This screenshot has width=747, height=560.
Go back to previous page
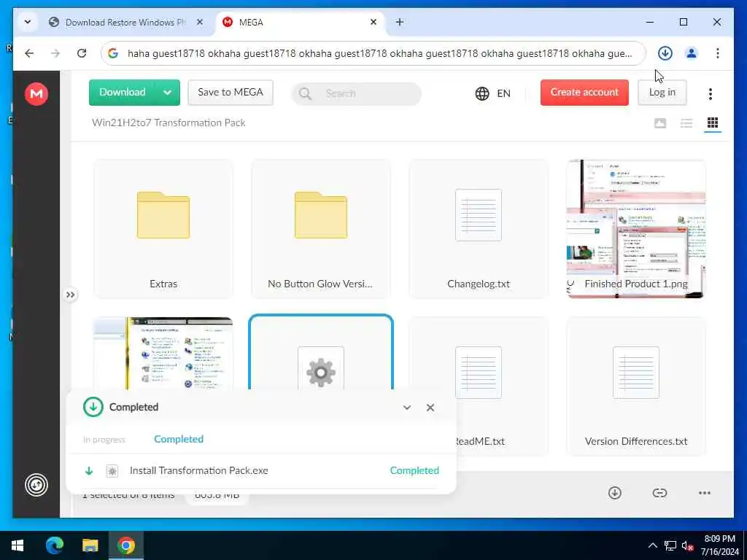pyautogui.click(x=29, y=53)
